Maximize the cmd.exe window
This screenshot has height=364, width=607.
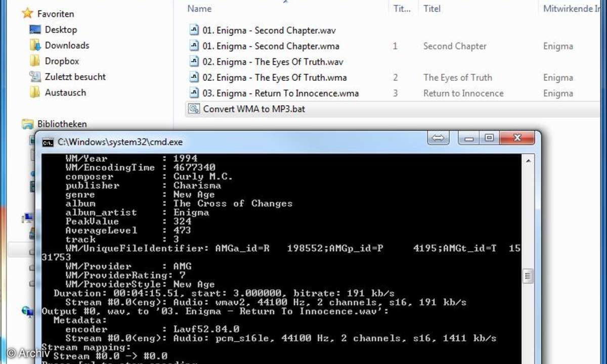pyautogui.click(x=489, y=138)
